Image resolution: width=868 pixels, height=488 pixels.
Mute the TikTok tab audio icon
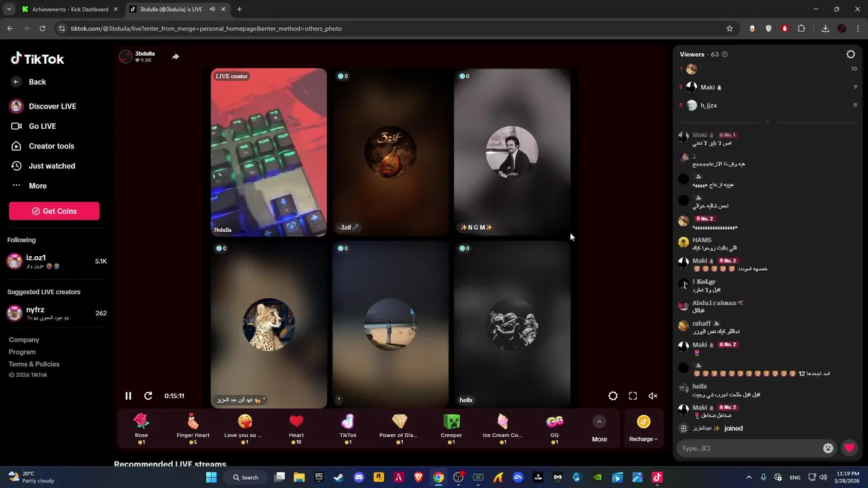[212, 9]
